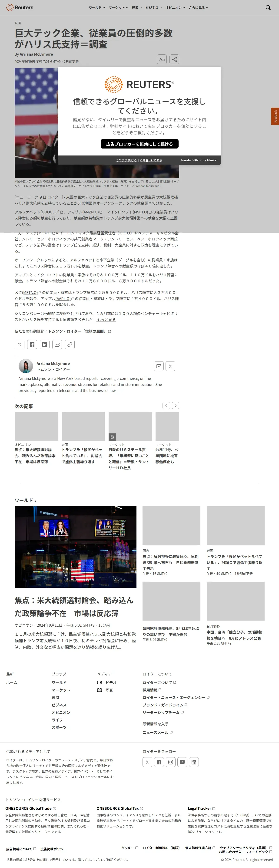Click author name Arriana McLymore byline
279x868 pixels.
coord(36,54)
